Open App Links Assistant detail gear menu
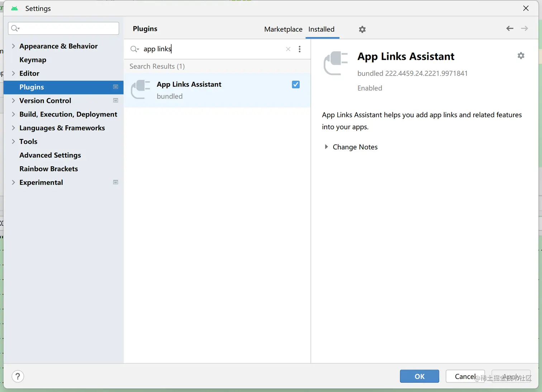The image size is (542, 392). (x=521, y=56)
